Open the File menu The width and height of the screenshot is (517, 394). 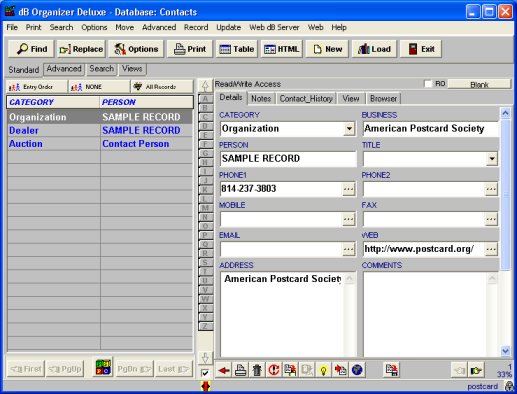12,27
